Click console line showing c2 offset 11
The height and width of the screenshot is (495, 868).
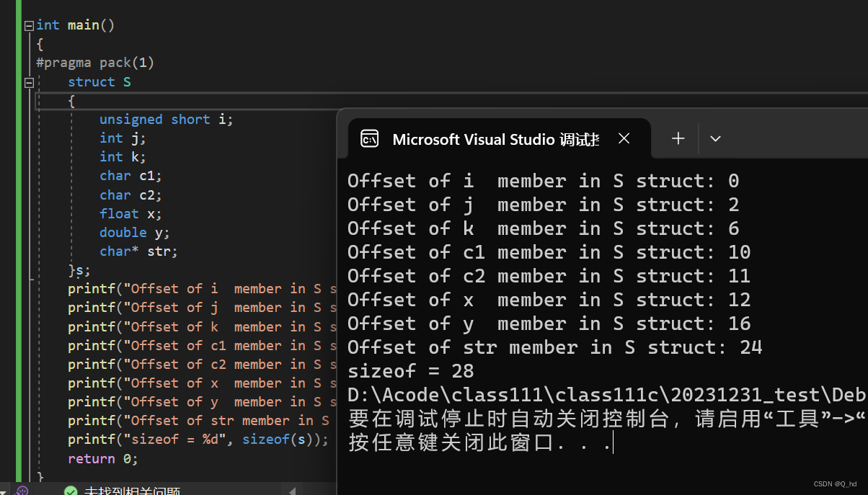(549, 276)
